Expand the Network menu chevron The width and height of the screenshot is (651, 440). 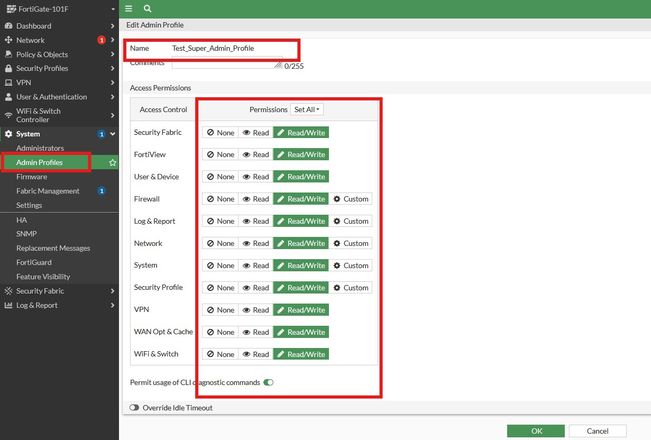pos(113,40)
